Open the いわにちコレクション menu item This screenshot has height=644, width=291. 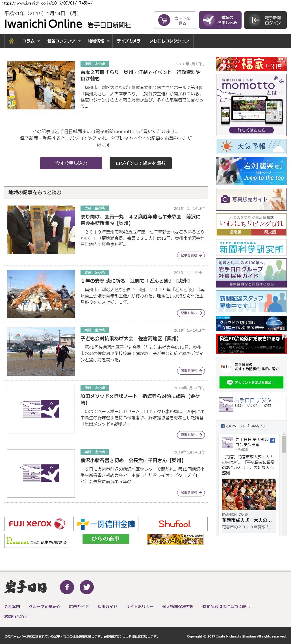(169, 41)
